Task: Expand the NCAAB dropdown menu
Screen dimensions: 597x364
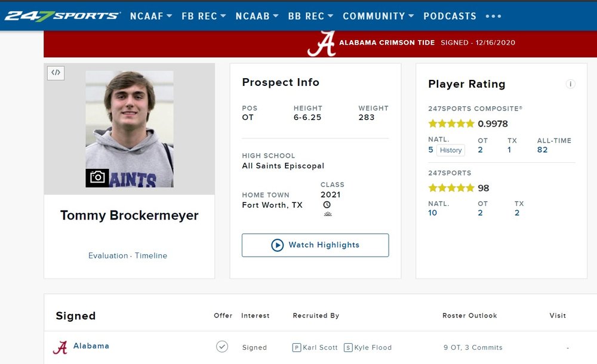Action: coord(257,16)
